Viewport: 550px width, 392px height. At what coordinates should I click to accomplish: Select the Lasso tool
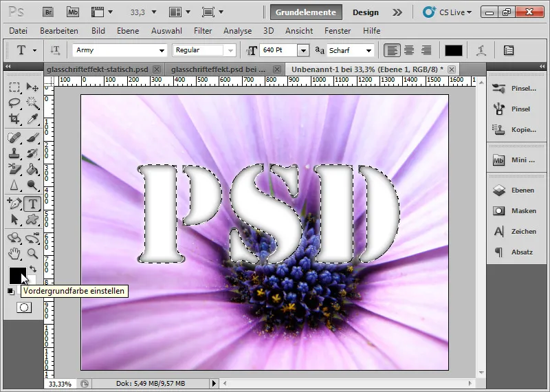tap(14, 103)
